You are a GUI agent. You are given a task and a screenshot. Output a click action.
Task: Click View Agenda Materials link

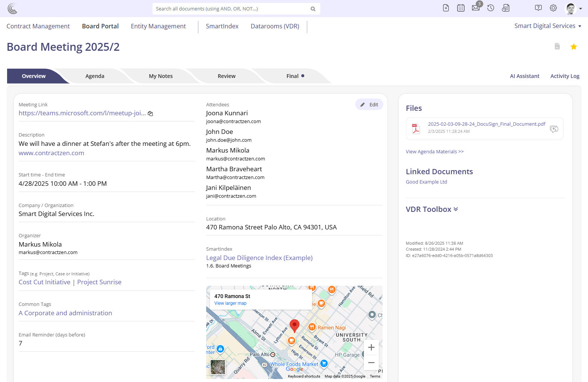435,151
